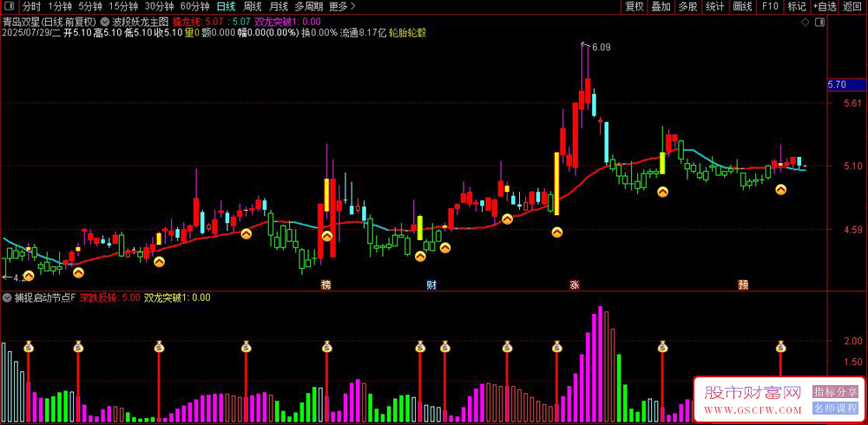Open the 统计 statistics tool
The height and width of the screenshot is (425, 868).
715,7
